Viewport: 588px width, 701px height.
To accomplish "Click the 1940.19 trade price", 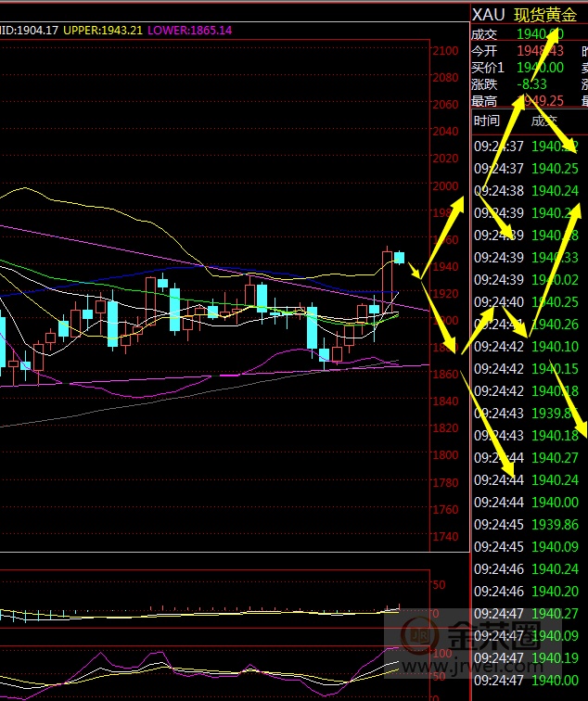I will point(555,658).
